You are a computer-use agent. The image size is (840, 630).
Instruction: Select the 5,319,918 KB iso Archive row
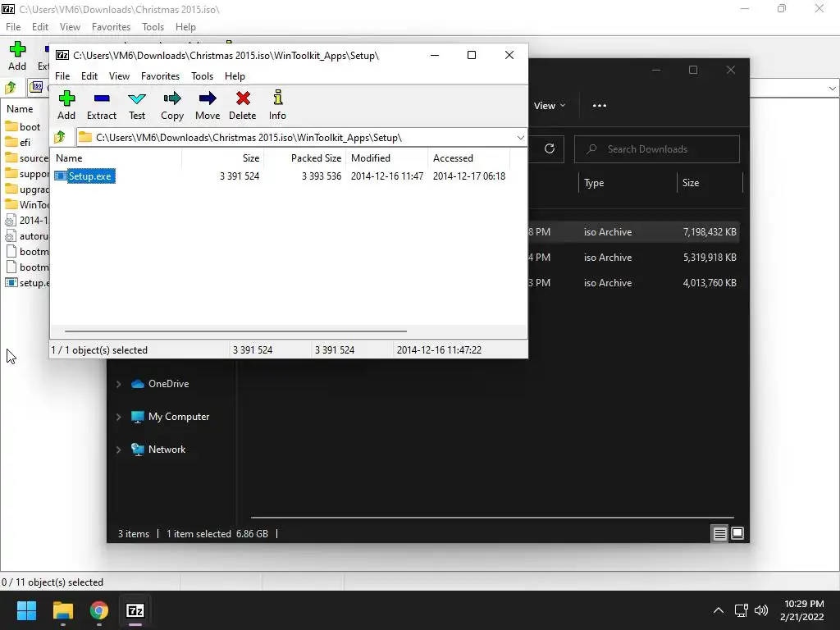[x=634, y=258]
